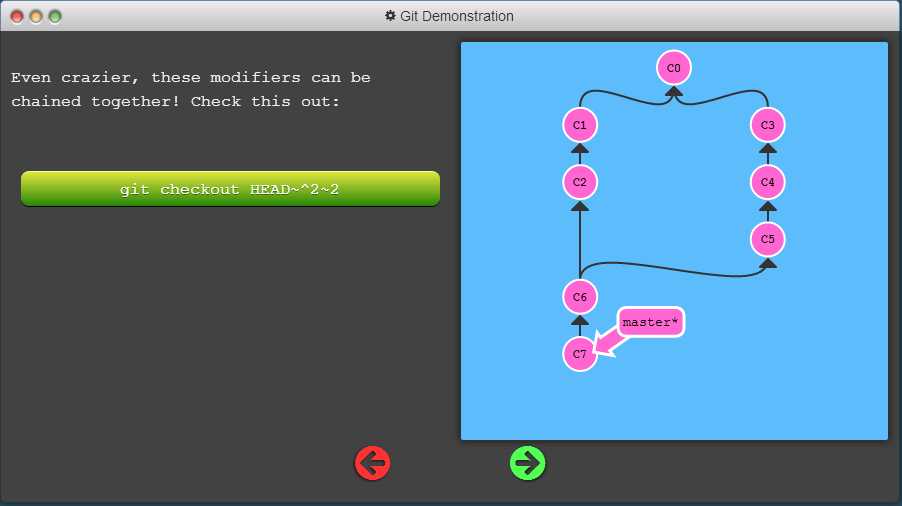Minimize the window with the yellow button
Image resolution: width=902 pixels, height=506 pixels.
click(x=36, y=17)
